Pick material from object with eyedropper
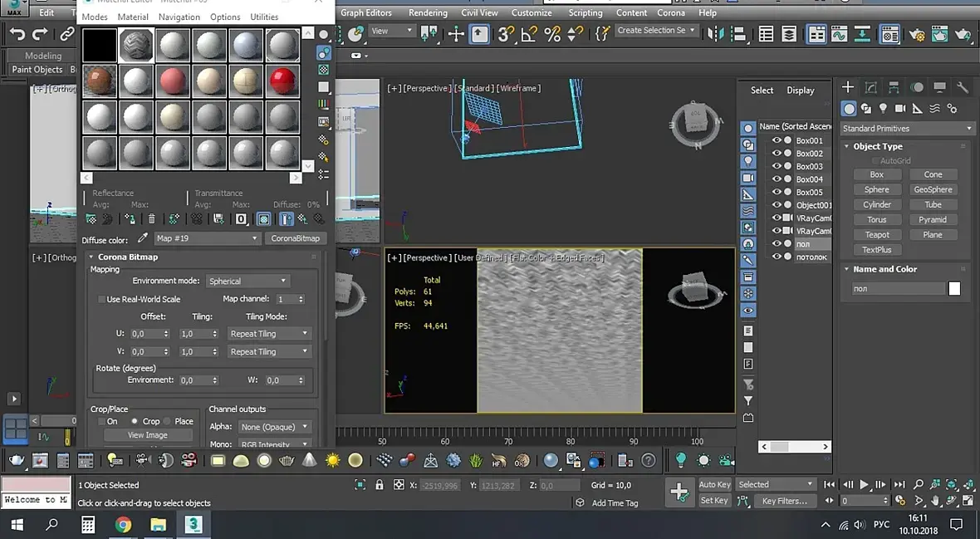This screenshot has height=539, width=980. click(x=143, y=238)
